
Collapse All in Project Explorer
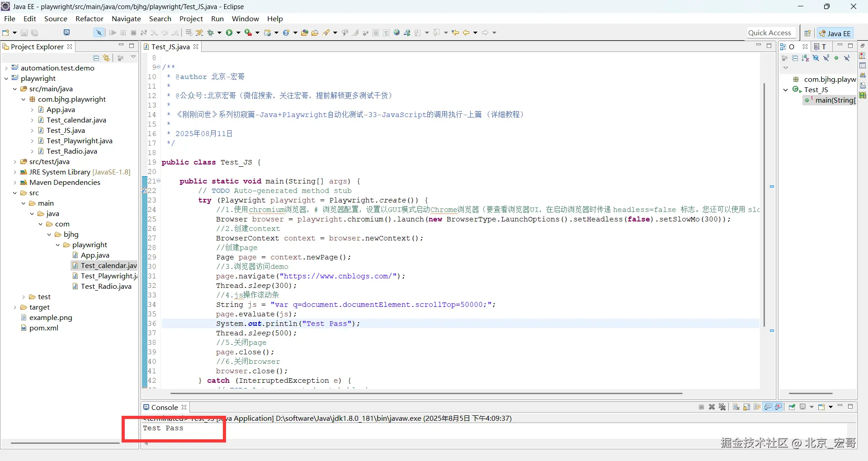96,58
